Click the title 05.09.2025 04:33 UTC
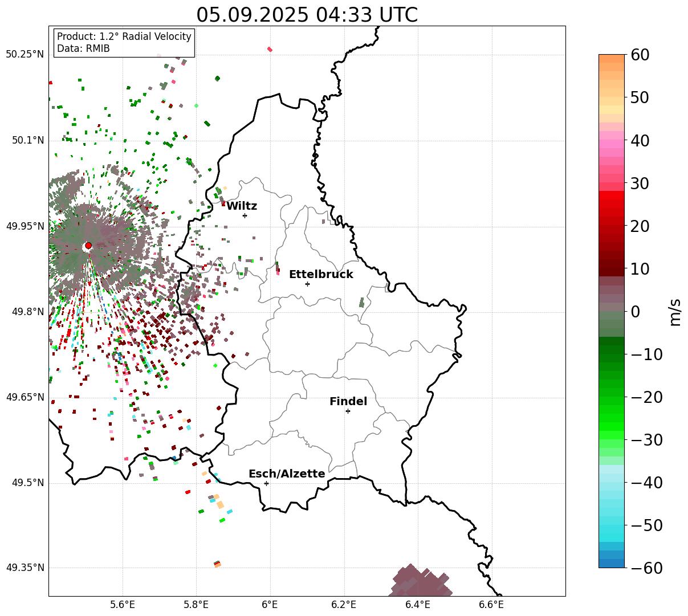 [307, 14]
